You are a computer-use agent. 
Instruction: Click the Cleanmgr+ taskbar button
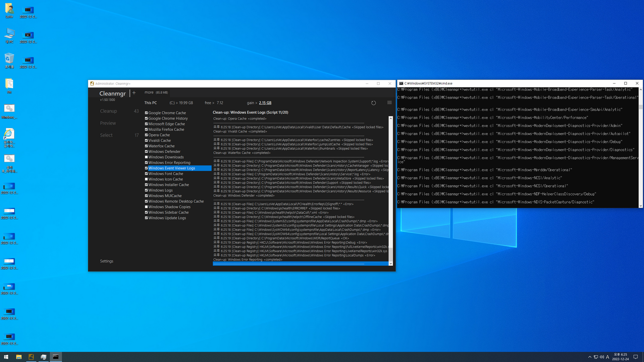pos(31,357)
